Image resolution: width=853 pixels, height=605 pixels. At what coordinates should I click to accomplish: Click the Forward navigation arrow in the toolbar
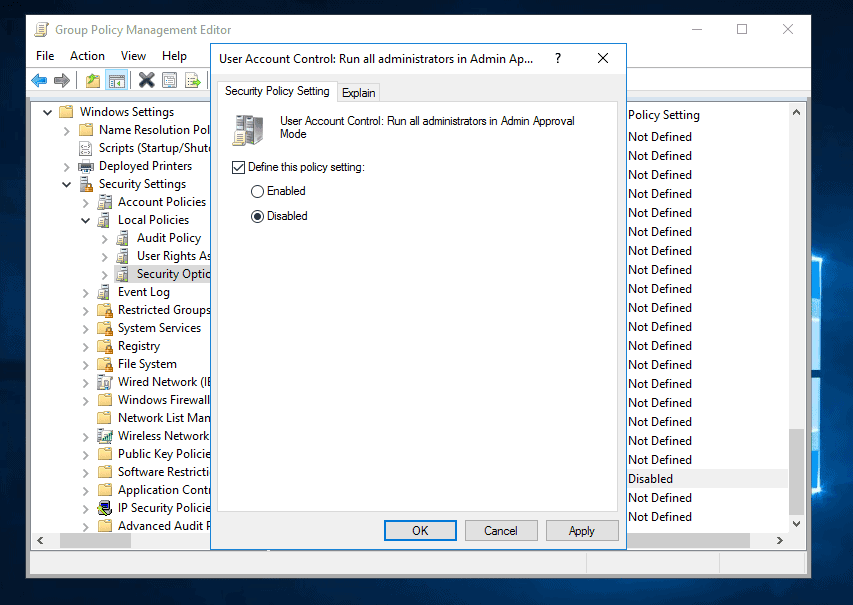(60, 80)
